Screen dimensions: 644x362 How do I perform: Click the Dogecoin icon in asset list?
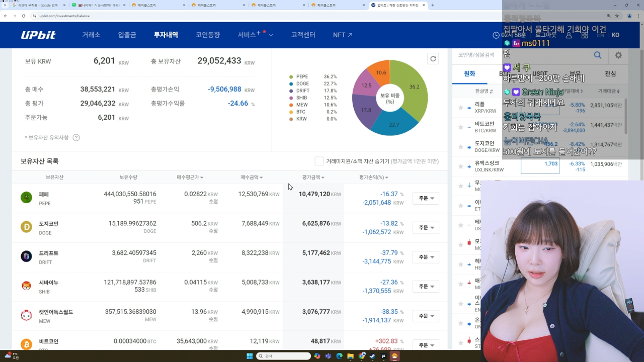(26, 227)
